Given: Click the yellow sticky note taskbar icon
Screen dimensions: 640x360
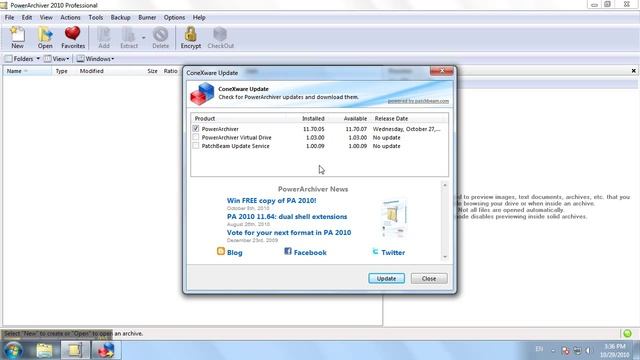Looking at the screenshot, I should pyautogui.click(x=75, y=350).
